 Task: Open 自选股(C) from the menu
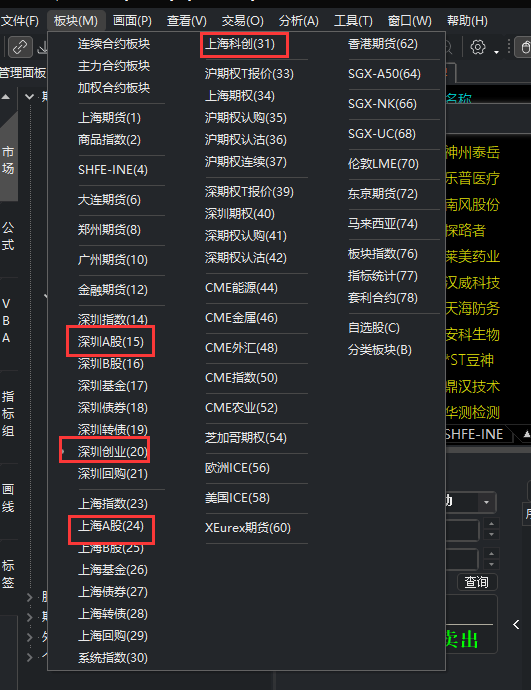click(374, 327)
